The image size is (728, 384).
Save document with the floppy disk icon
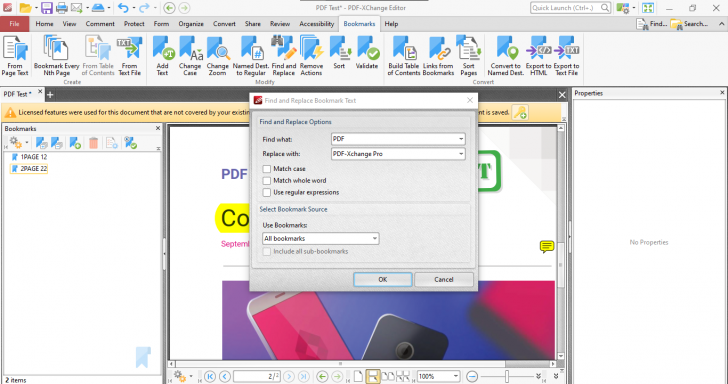point(47,7)
